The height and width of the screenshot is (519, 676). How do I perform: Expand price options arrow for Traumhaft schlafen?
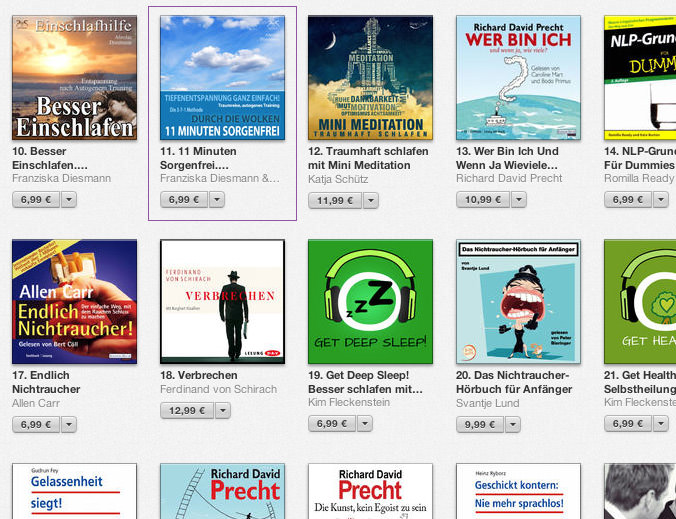click(x=371, y=200)
